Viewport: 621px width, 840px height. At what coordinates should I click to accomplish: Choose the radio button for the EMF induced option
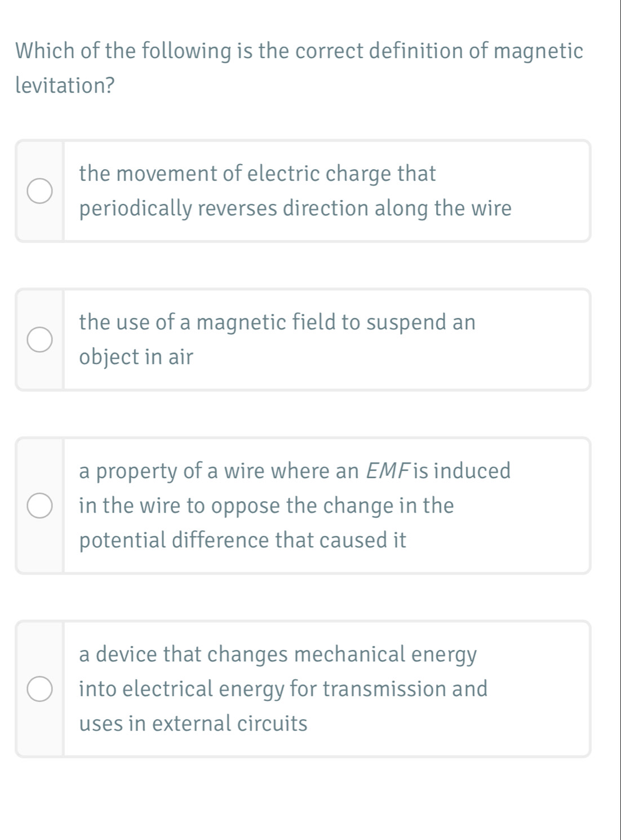(40, 506)
